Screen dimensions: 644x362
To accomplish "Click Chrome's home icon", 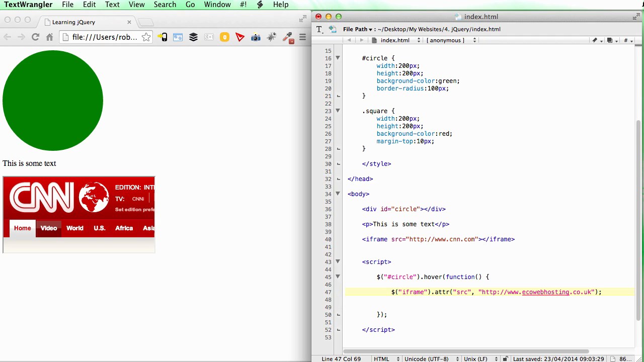I will pos(49,37).
